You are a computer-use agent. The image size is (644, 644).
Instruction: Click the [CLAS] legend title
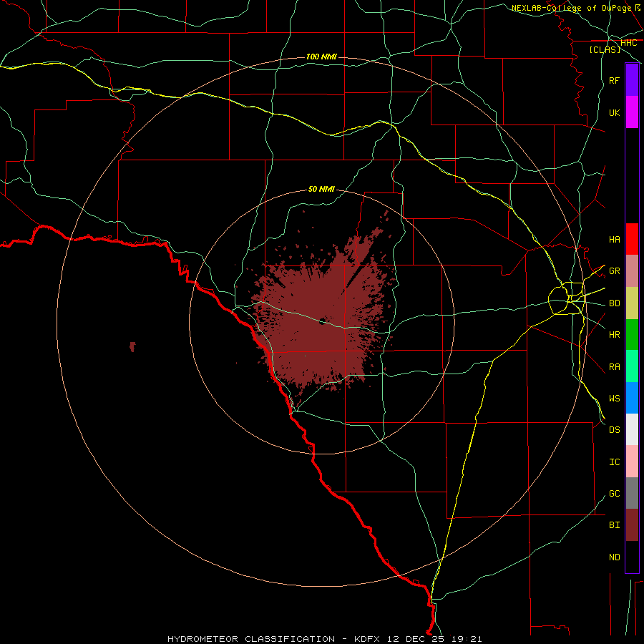coord(604,49)
